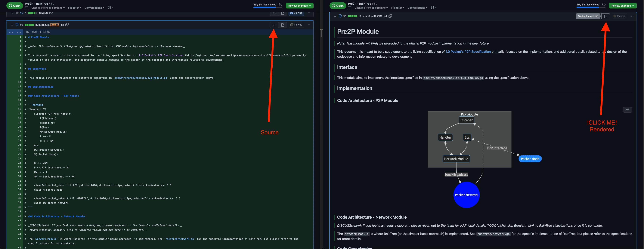Viewport: 644px width, 249px height.
Task: Expand mermaid diagram with arrows icon
Action: pos(627,109)
